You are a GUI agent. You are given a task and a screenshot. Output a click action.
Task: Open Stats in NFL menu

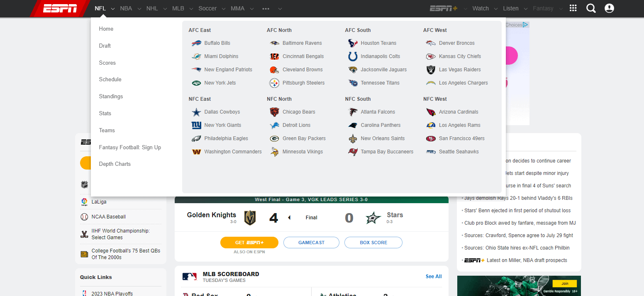click(x=105, y=113)
